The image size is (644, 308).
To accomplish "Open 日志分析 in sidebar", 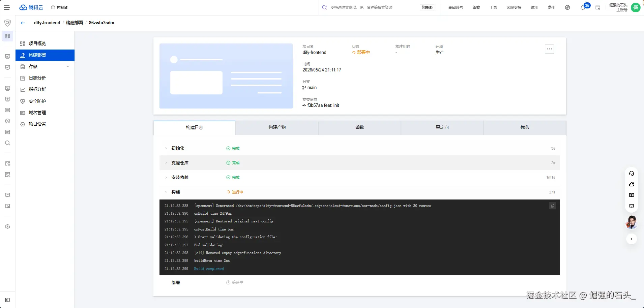I will [45, 78].
